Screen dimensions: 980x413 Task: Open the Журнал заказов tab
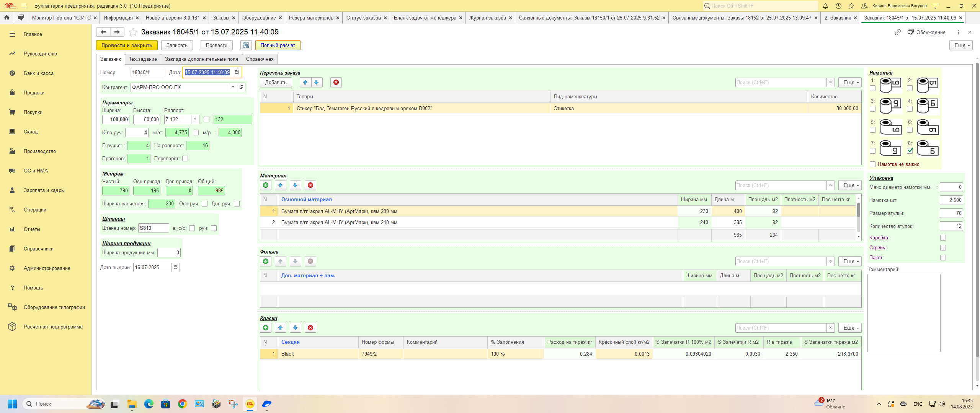point(487,18)
